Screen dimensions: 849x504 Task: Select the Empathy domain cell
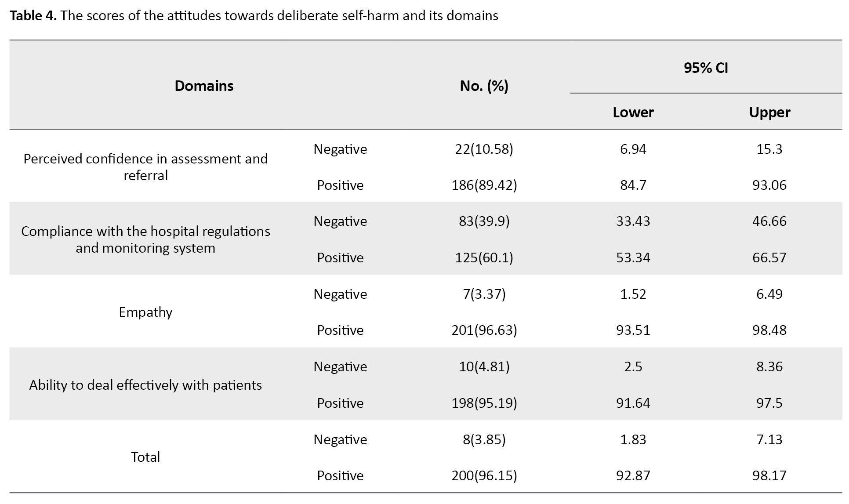[145, 312]
